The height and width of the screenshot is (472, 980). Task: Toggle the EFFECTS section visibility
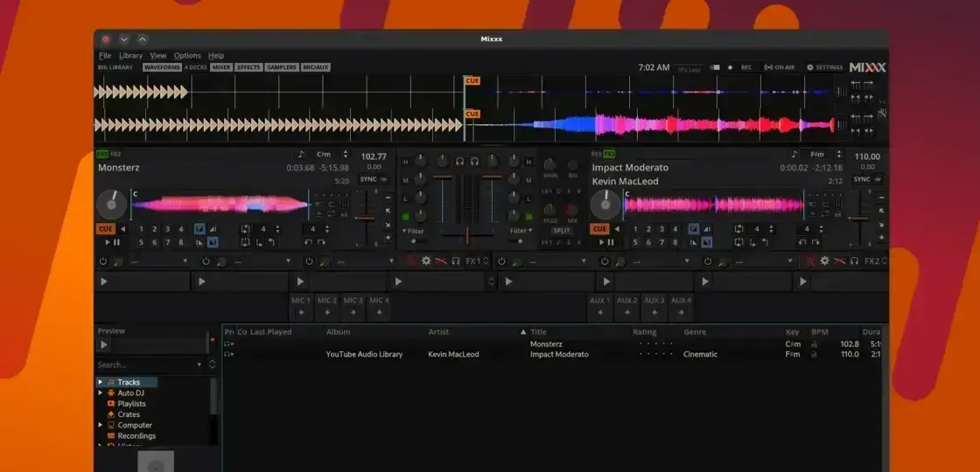pos(248,67)
